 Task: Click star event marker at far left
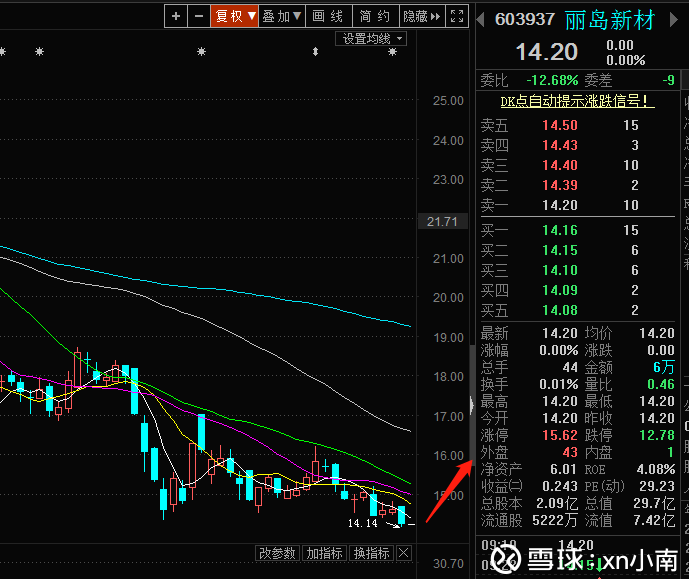point(2,52)
